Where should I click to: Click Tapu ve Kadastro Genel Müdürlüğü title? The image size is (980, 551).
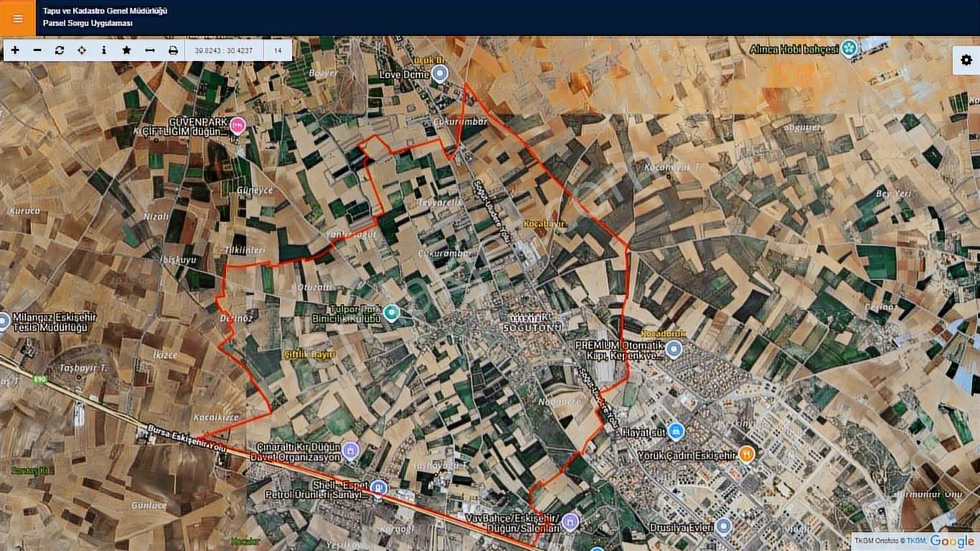[105, 11]
